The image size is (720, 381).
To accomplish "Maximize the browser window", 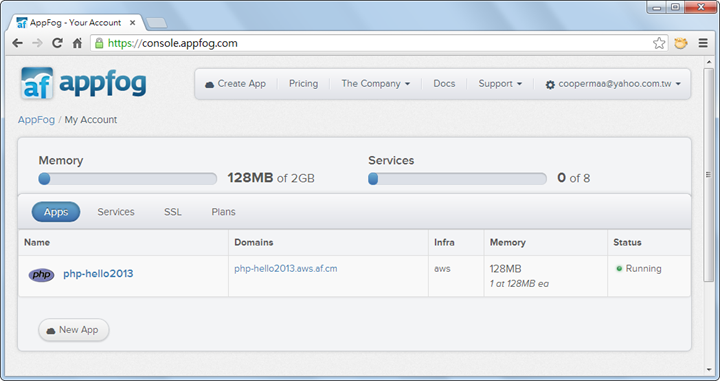I will click(x=675, y=7).
